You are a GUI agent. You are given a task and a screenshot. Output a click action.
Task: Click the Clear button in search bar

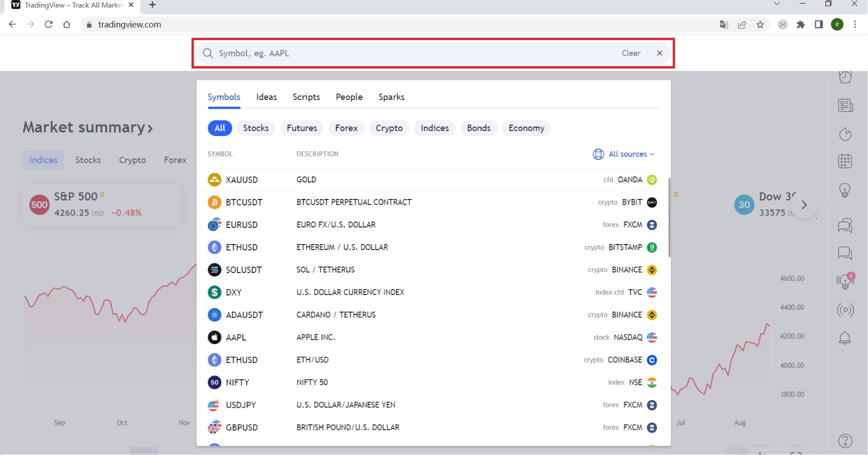click(x=631, y=53)
